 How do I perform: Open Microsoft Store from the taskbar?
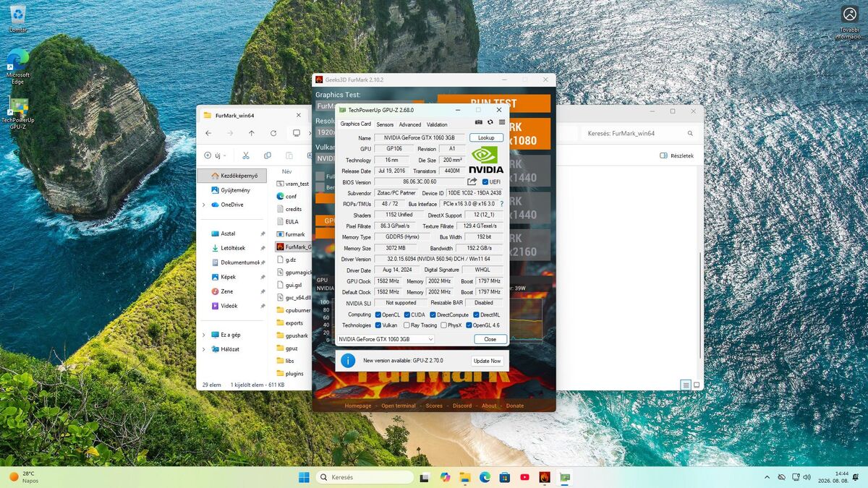(505, 477)
